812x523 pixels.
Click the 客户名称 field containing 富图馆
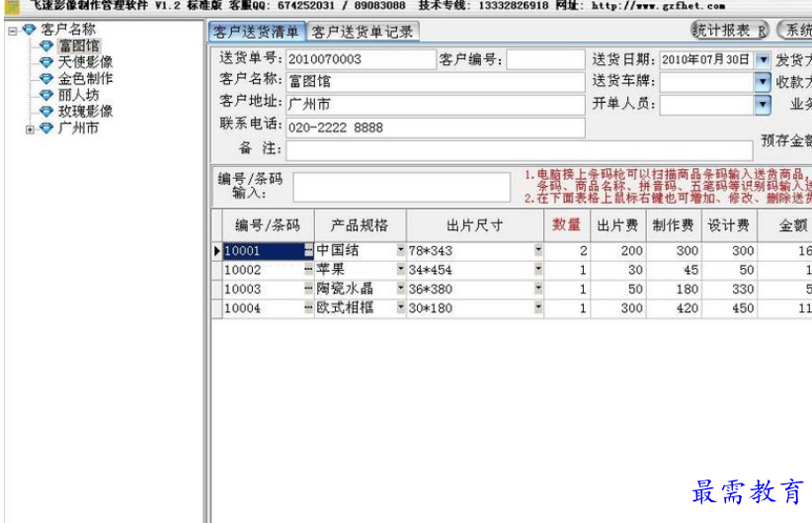(x=436, y=82)
